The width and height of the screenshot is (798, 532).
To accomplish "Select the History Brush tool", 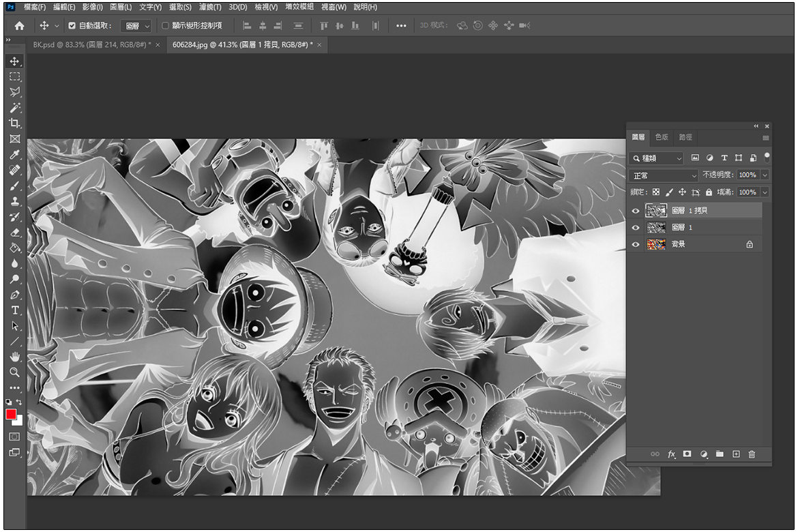I will (x=14, y=217).
